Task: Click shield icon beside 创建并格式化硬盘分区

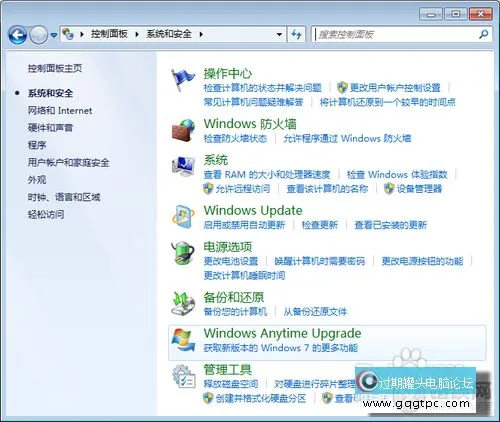Action: tap(208, 398)
